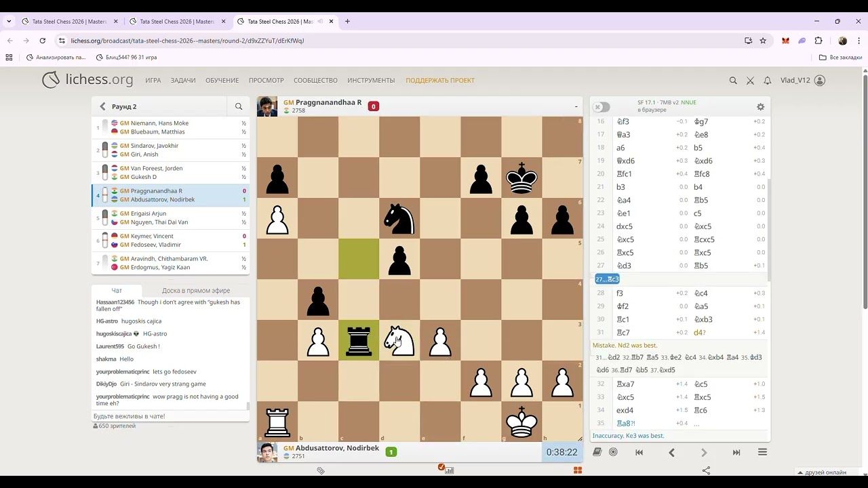Step forward one move
The image size is (868, 488).
[704, 452]
